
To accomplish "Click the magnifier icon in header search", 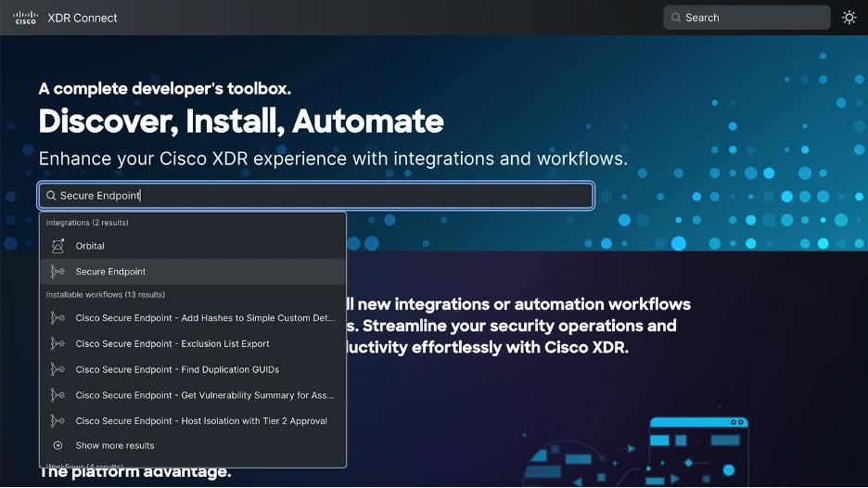I will [676, 18].
